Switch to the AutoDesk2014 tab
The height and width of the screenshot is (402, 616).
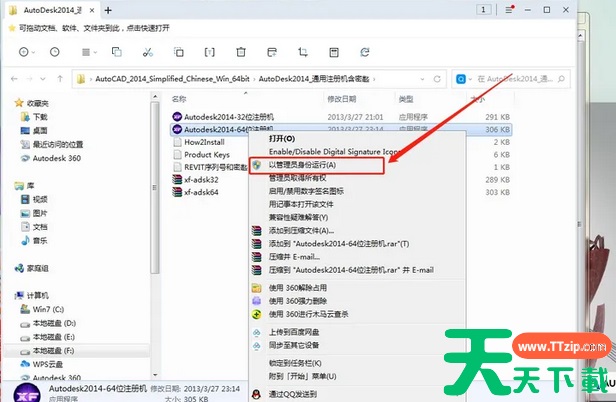point(52,10)
